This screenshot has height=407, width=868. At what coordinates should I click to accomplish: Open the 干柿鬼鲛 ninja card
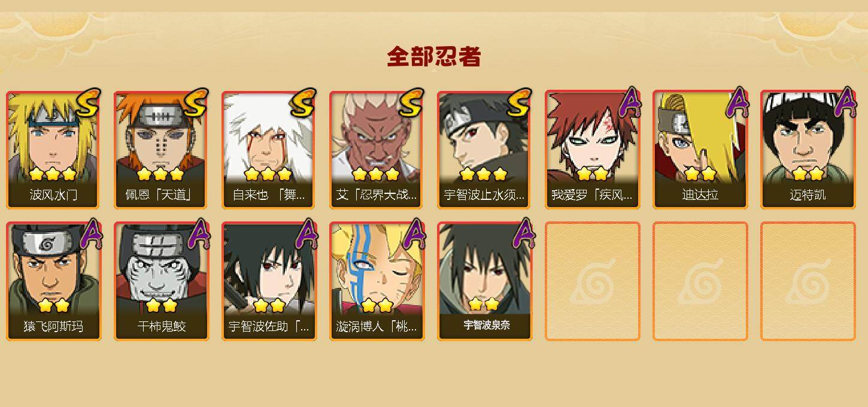(x=162, y=281)
